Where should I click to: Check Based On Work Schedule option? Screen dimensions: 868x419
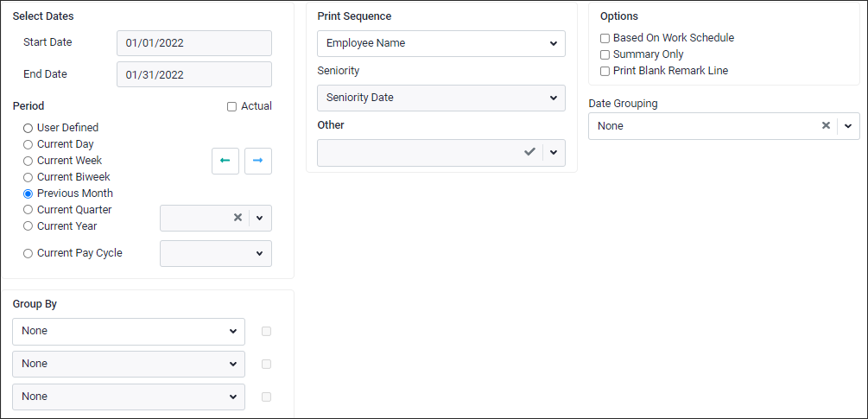tap(605, 38)
